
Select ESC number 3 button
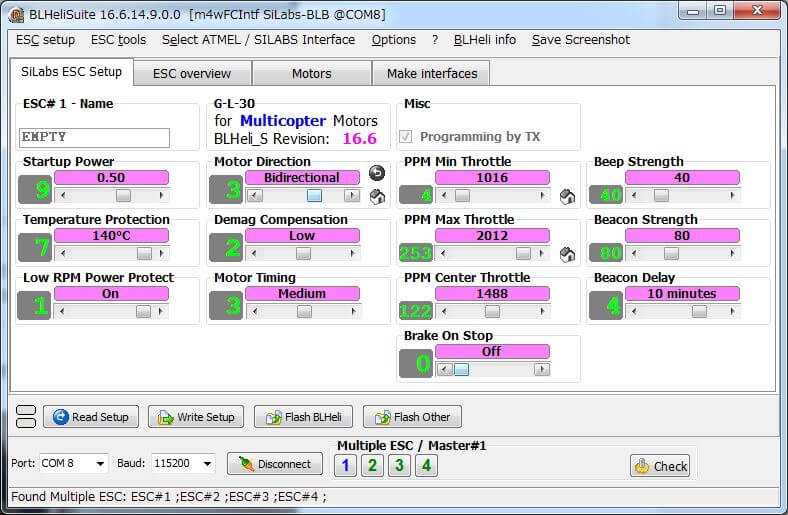pos(400,465)
